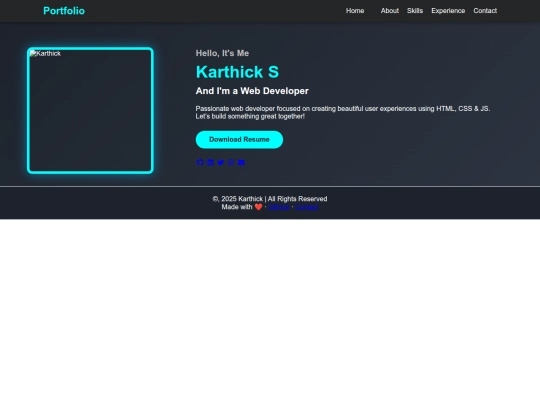This screenshot has height=405, width=540.
Task: Click the Portfolio logo in navbar
Action: pyautogui.click(x=64, y=11)
